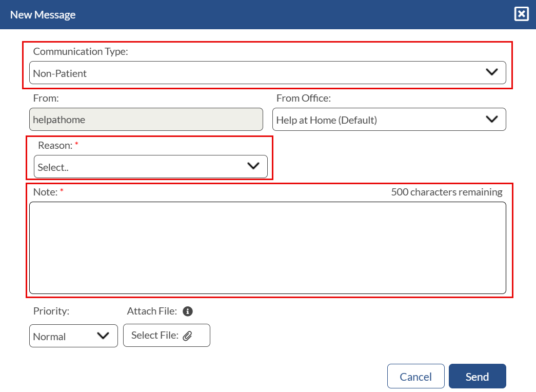This screenshot has width=536, height=392.
Task: Open the From Office dropdown
Action: [x=389, y=119]
